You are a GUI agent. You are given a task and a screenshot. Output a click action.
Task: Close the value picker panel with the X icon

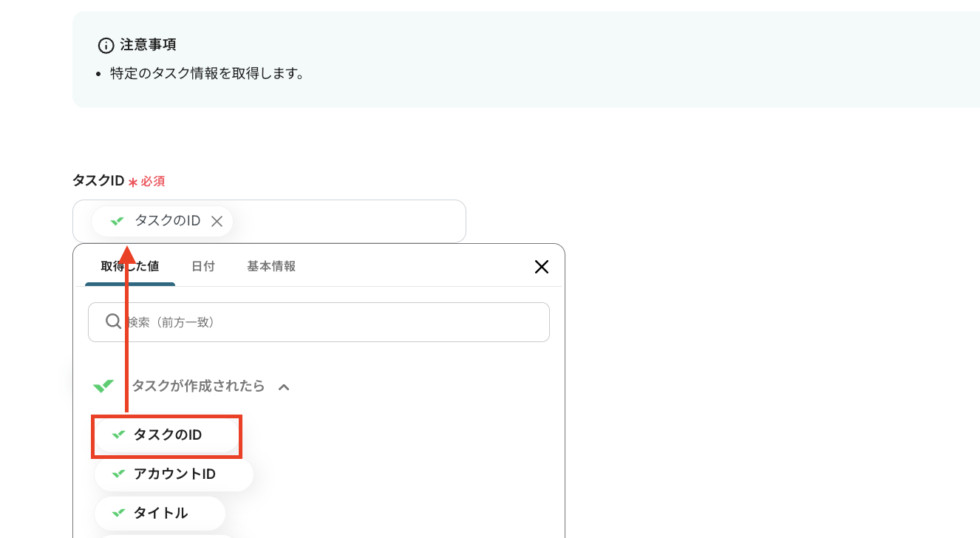coord(542,267)
